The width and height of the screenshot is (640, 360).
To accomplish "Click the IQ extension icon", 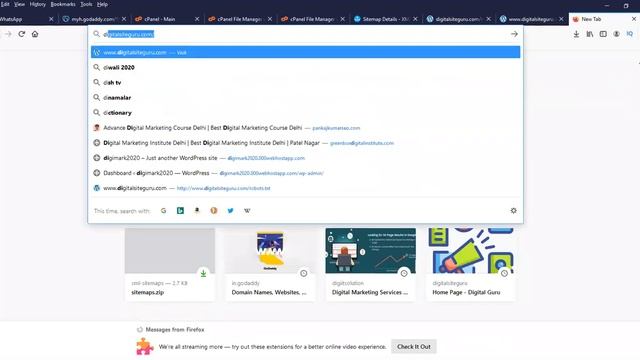I will click(630, 34).
